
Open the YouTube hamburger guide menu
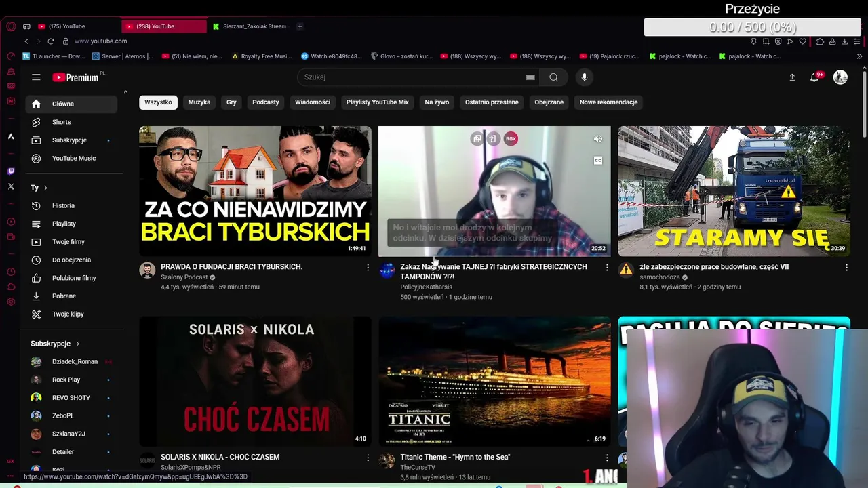click(x=36, y=77)
